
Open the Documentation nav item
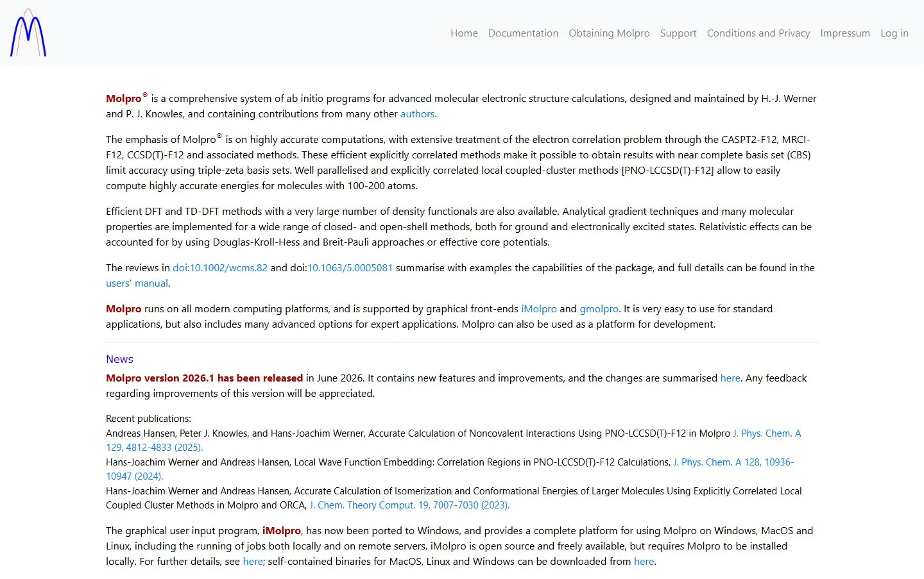pos(523,33)
